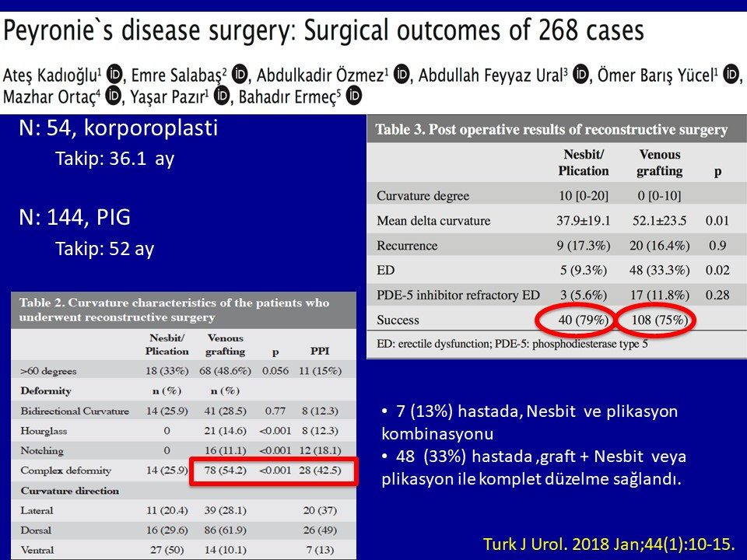Click the 'N: 54, korporoplasti' line

118,128
